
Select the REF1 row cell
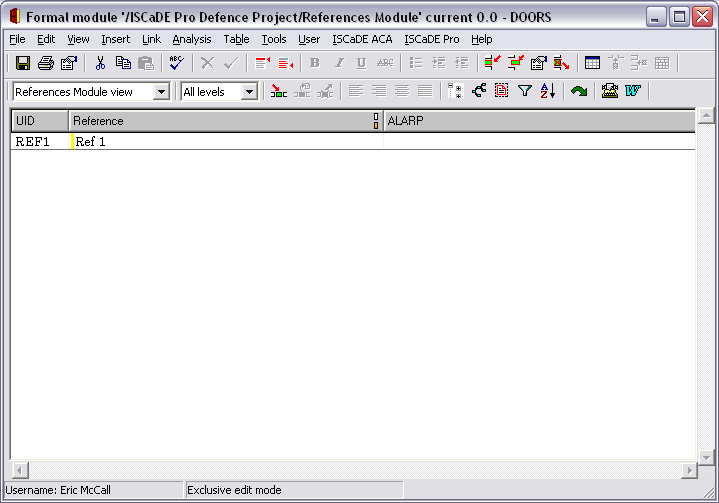(40, 141)
